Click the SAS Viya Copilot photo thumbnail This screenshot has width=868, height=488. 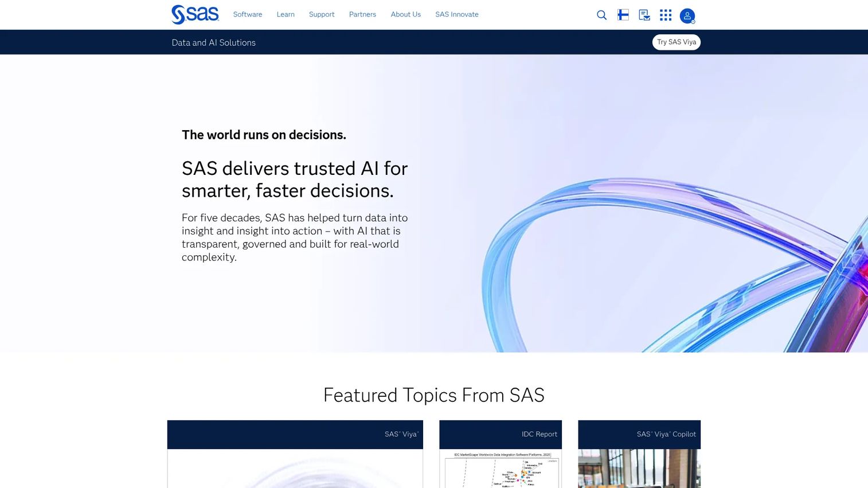coord(639,469)
